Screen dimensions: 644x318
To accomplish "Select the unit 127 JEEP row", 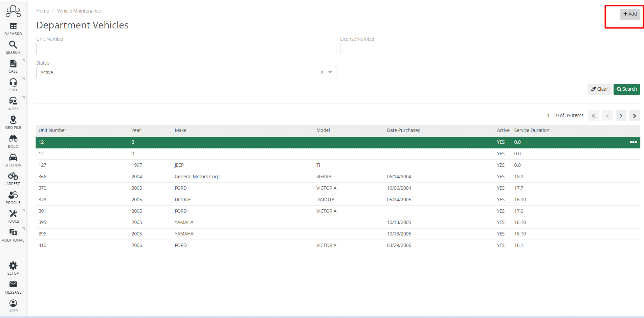I will [x=338, y=165].
